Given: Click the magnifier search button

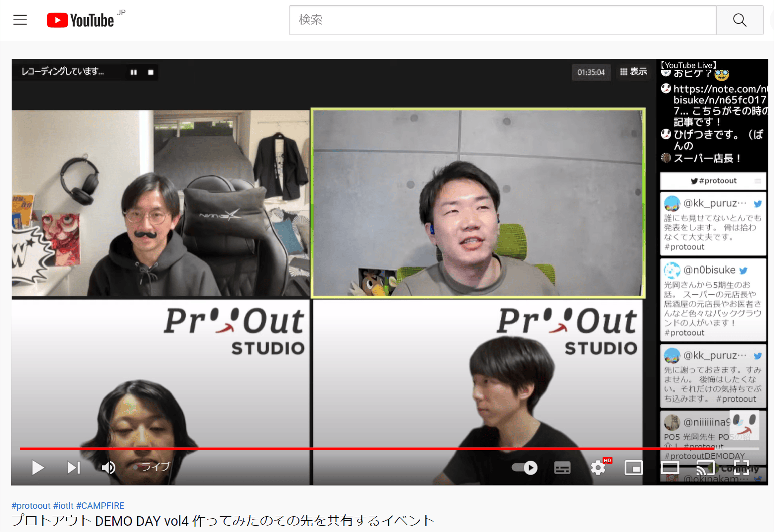Looking at the screenshot, I should (x=739, y=20).
